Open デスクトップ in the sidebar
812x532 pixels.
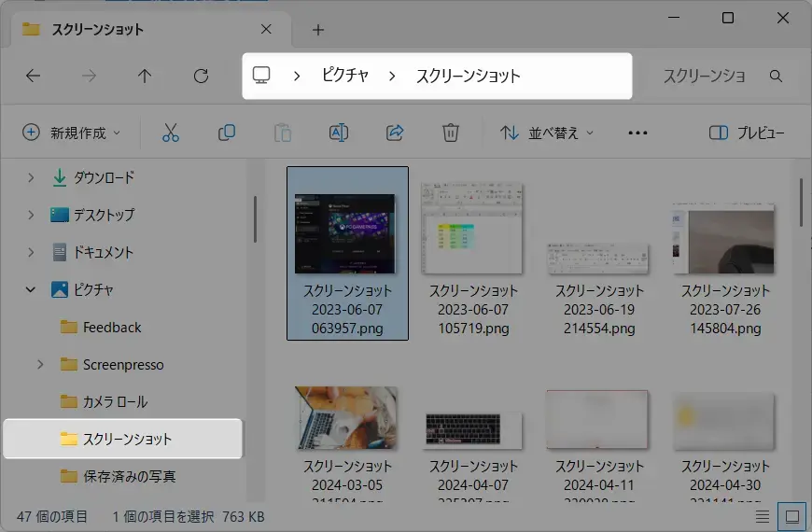pos(104,215)
